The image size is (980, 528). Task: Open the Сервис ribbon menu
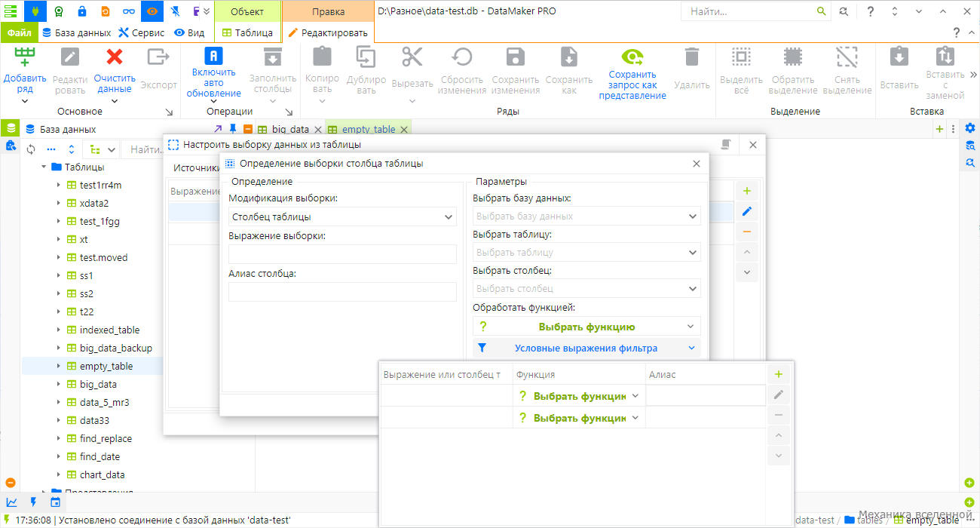click(x=142, y=33)
